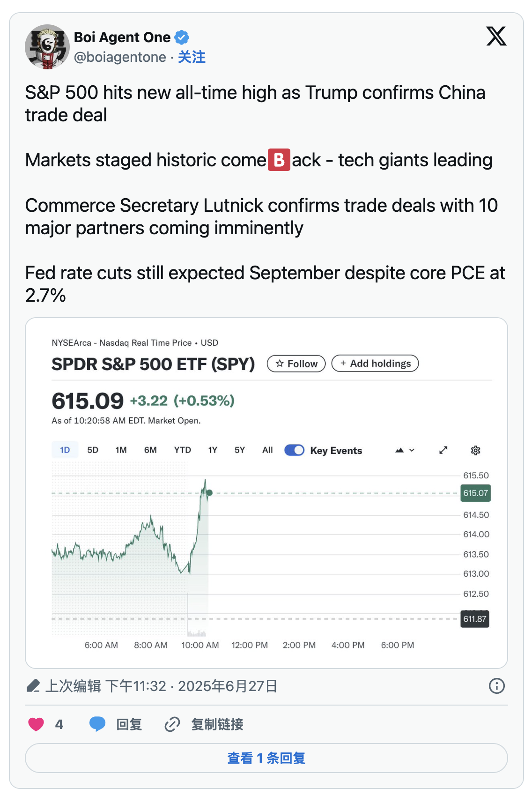Click the reply speech bubble icon
The image size is (532, 803).
click(97, 724)
